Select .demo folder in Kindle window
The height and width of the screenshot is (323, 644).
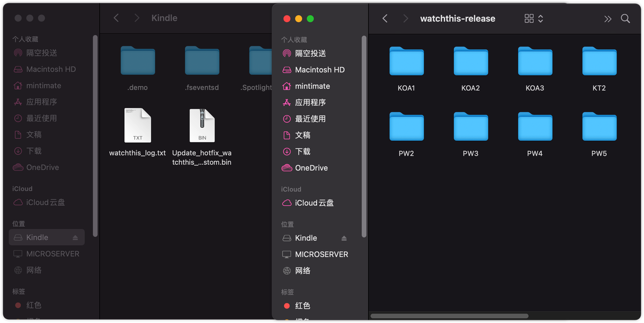pos(138,60)
